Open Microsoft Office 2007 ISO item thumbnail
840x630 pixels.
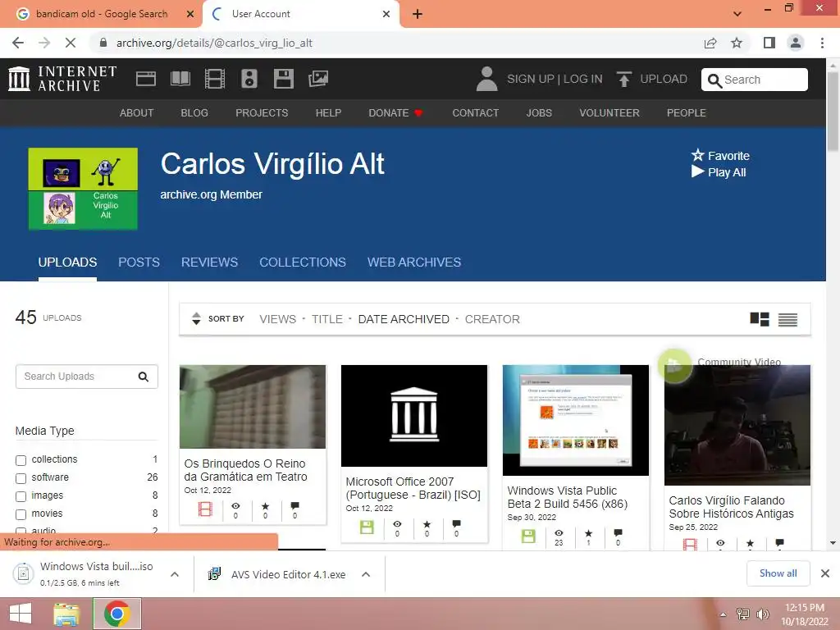tap(414, 416)
